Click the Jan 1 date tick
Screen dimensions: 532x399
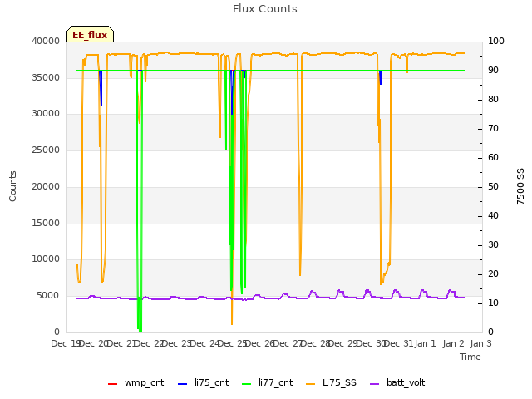(425, 343)
